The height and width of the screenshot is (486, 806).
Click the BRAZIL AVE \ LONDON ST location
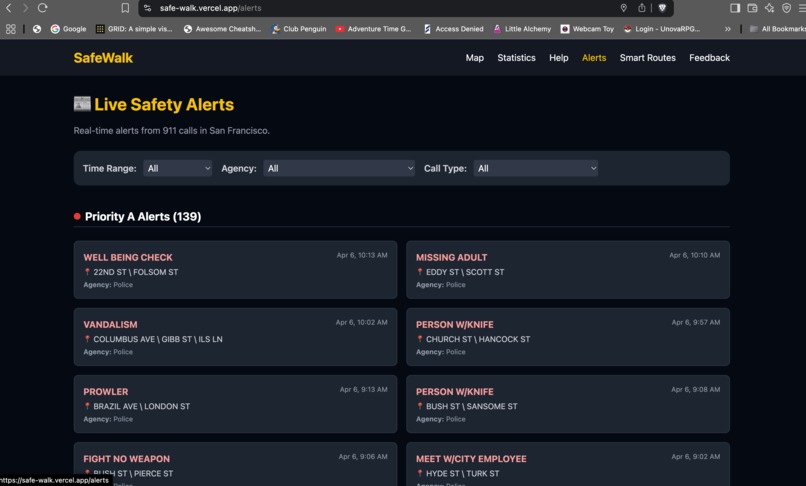click(141, 406)
